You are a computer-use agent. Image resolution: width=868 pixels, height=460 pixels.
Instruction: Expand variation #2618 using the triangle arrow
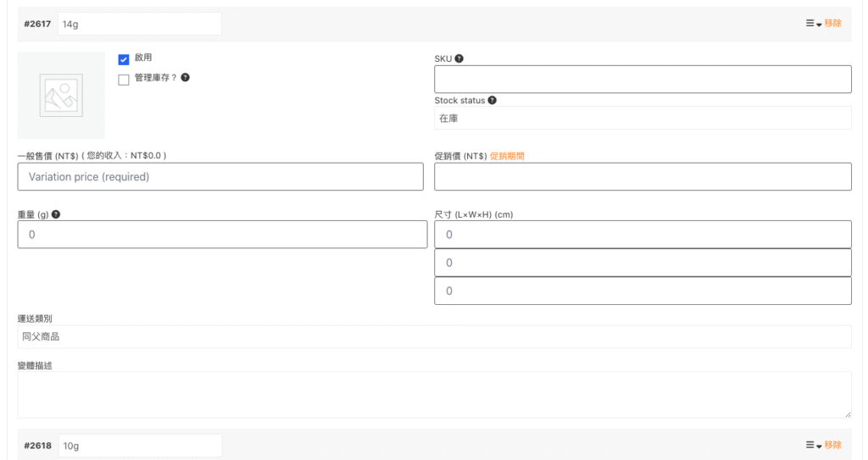[x=819, y=446]
